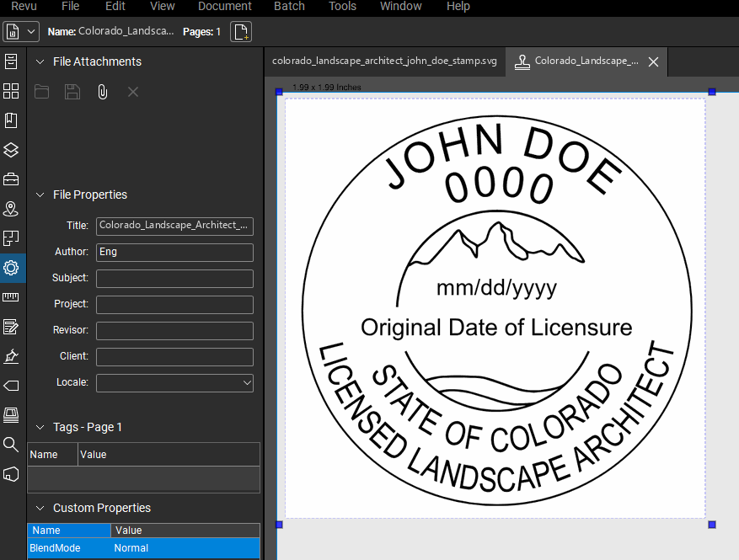This screenshot has height=560, width=739.
Task: Collapse the File Attachments section
Action: point(40,61)
